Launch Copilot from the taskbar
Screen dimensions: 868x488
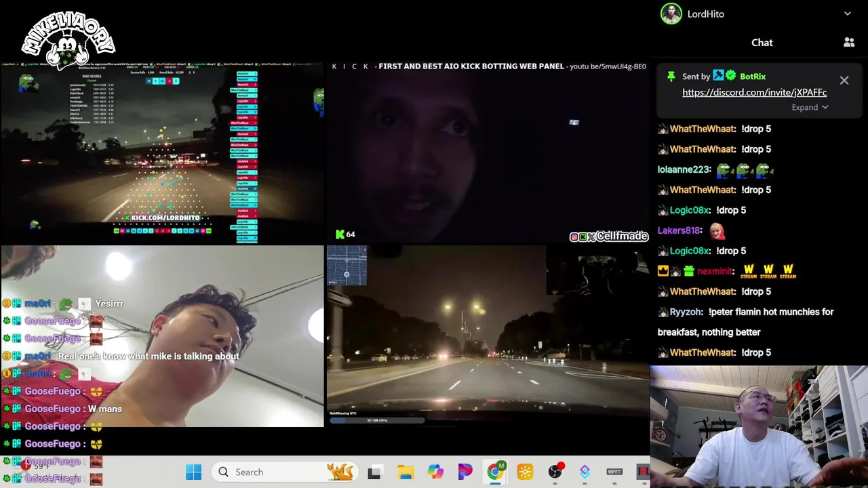(435, 472)
